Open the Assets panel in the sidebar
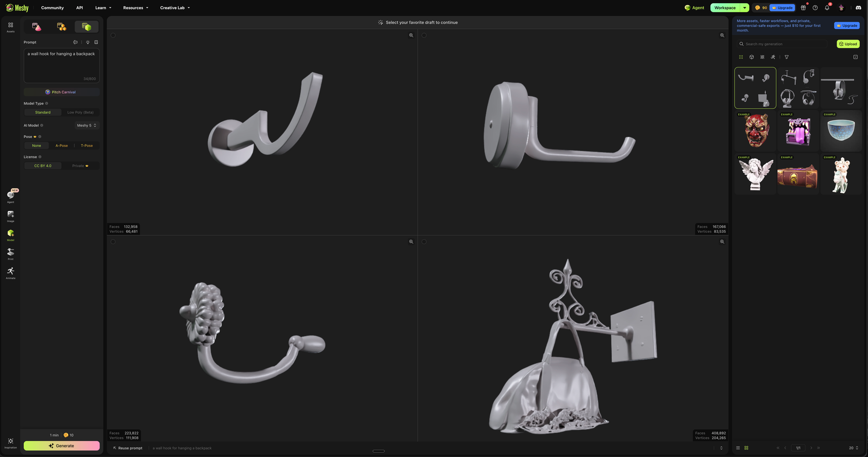Viewport: 868px width, 457px height. pos(11,27)
